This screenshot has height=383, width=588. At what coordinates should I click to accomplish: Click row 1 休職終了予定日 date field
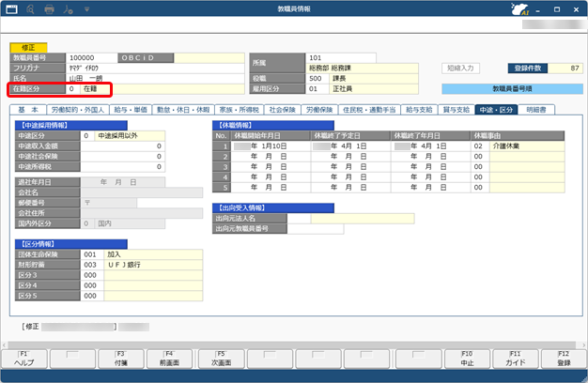point(350,146)
